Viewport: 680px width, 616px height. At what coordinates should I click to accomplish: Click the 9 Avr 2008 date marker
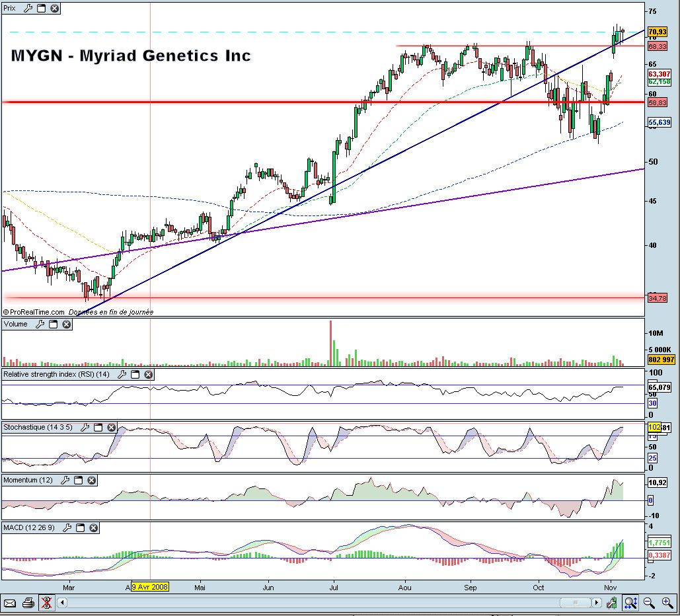tap(149, 587)
